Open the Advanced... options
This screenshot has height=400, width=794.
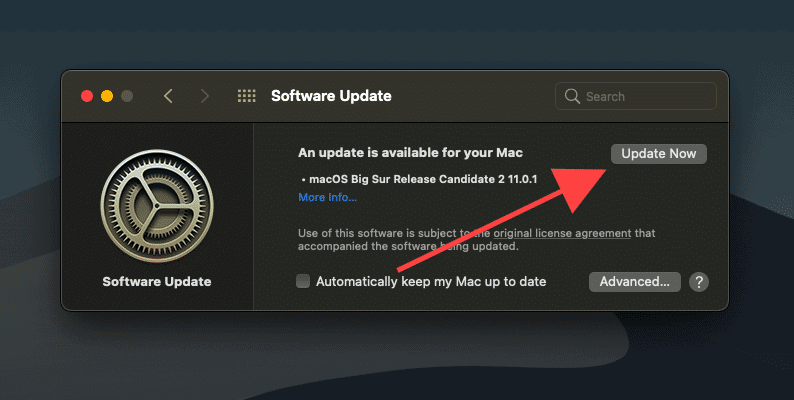click(x=635, y=282)
